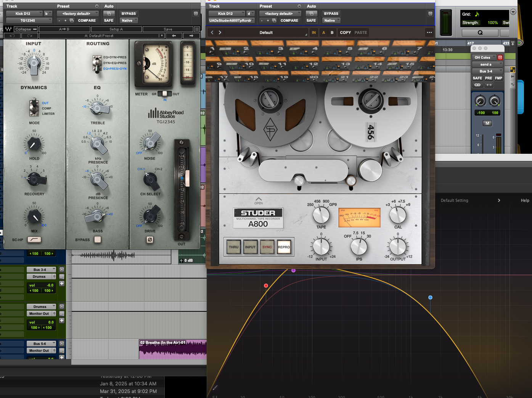
Task: Click COPY on the Studer toolbar
Action: pos(346,32)
